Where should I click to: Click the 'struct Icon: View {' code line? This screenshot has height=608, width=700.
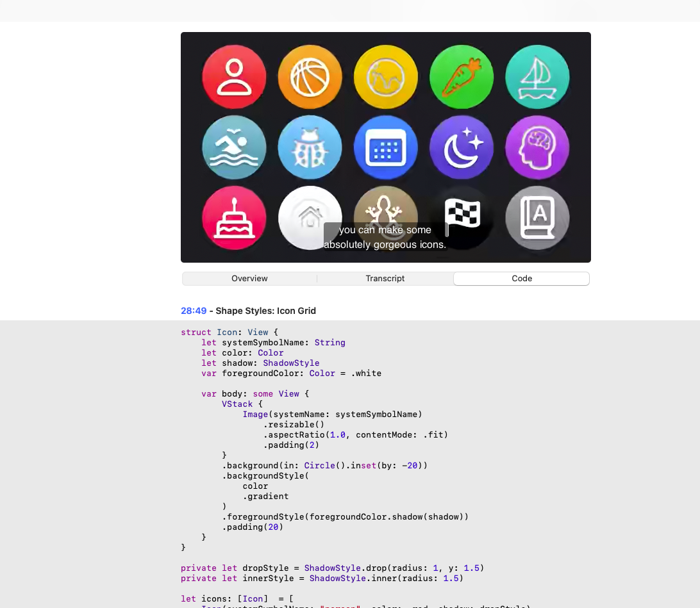click(x=229, y=333)
